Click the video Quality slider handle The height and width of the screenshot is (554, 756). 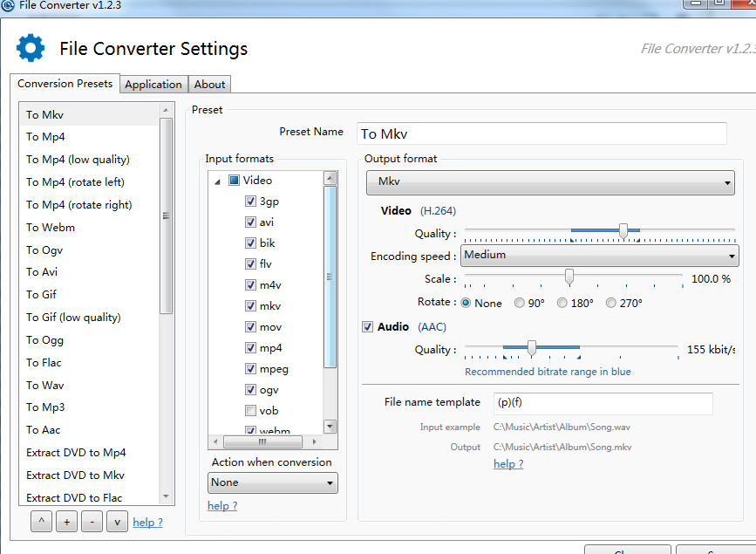tap(623, 231)
